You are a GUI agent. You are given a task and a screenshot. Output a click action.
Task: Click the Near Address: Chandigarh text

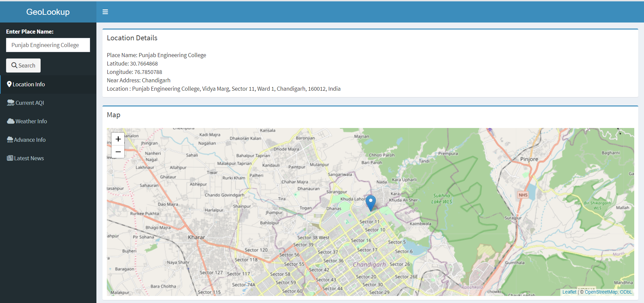pyautogui.click(x=139, y=80)
